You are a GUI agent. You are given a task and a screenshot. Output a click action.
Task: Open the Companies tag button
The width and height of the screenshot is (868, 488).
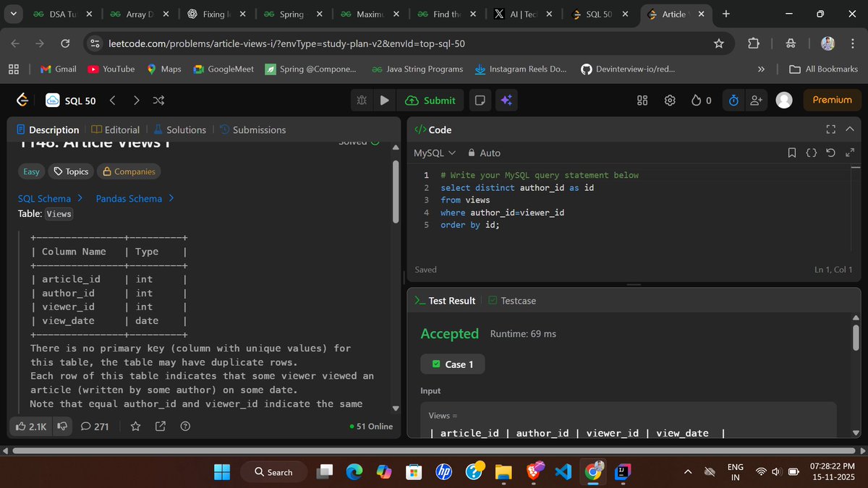129,171
